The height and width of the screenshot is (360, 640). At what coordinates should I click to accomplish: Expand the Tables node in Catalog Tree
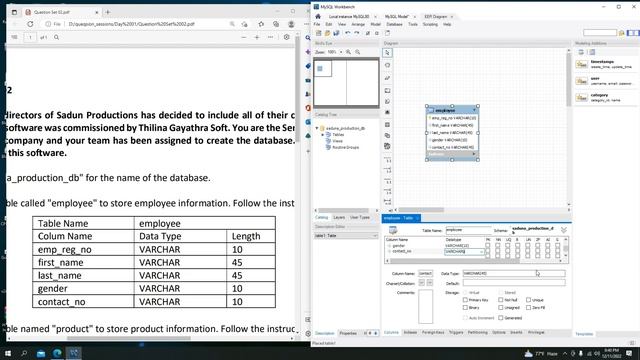[322, 134]
